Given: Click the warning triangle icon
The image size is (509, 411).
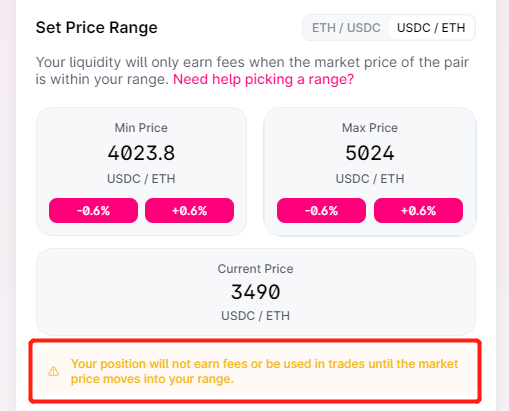Looking at the screenshot, I should click(x=53, y=371).
